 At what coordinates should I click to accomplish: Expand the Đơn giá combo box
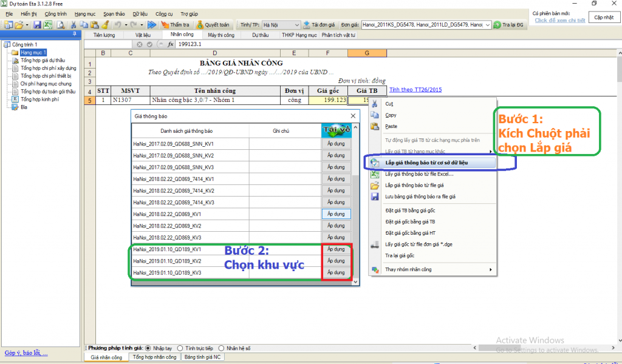(487, 25)
